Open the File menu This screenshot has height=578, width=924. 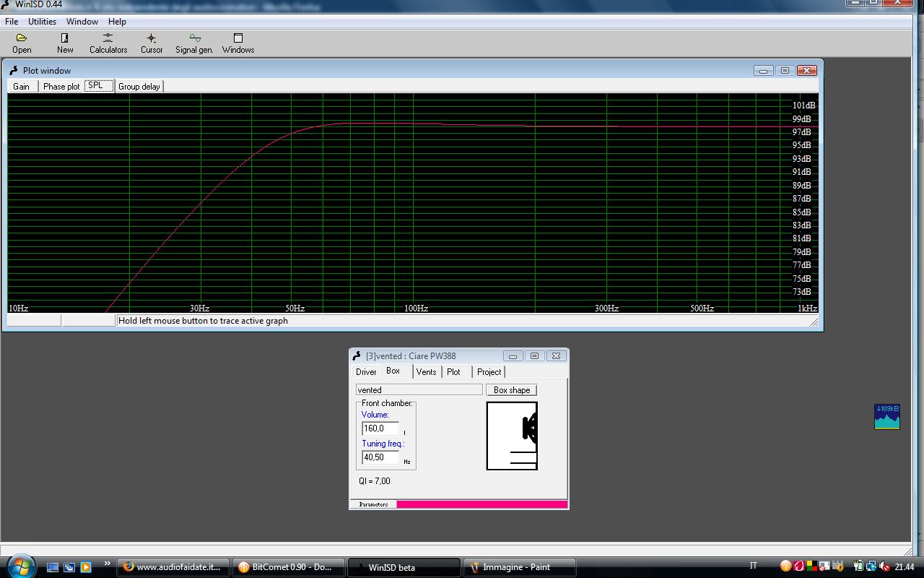[x=12, y=22]
